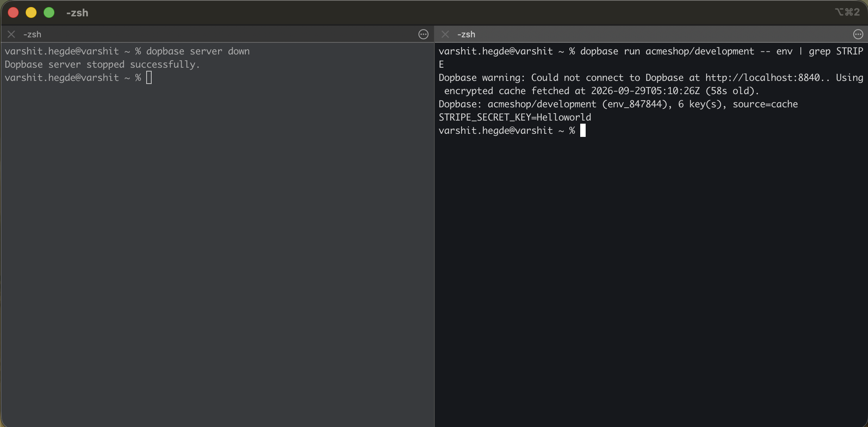The height and width of the screenshot is (427, 868).
Task: Click the left pane prompt cursor
Action: pos(149,78)
